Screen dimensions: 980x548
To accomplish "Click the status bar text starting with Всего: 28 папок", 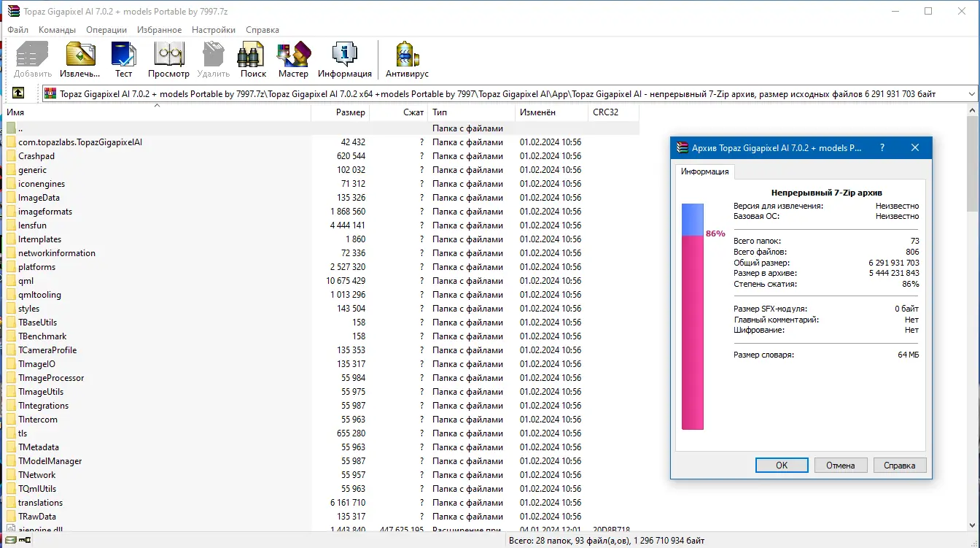I will [607, 541].
